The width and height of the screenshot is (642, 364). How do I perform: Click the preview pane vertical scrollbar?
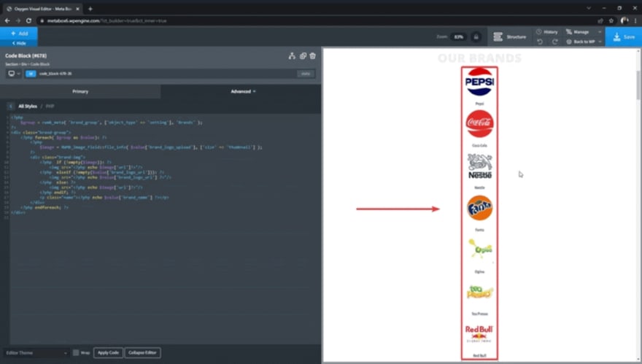[638, 85]
